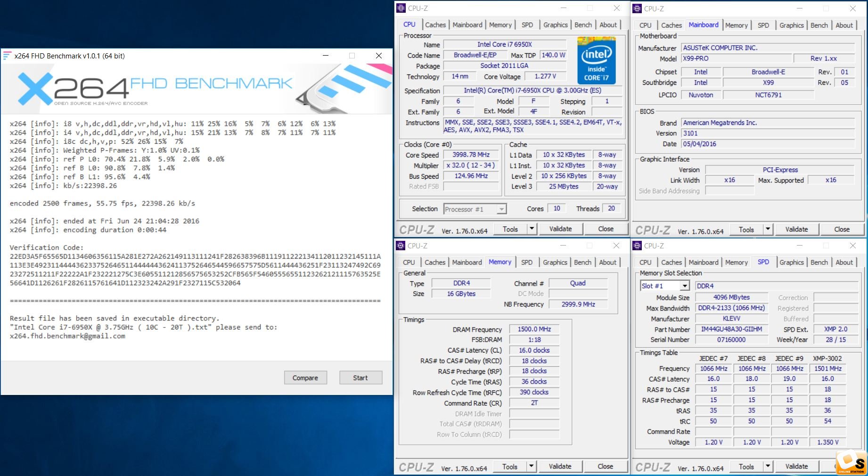868x476 pixels.
Task: Click the Part Number IM44GU48A30-GIIHM field
Action: [732, 329]
